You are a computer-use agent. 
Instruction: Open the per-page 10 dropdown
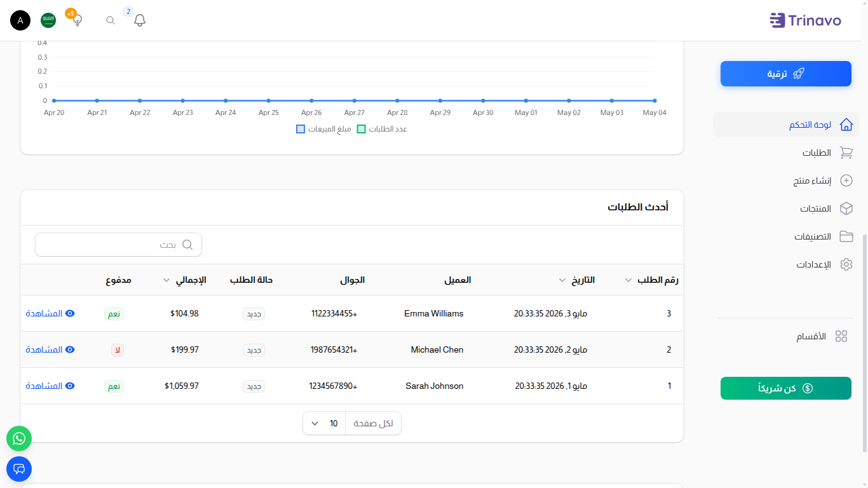(x=325, y=423)
